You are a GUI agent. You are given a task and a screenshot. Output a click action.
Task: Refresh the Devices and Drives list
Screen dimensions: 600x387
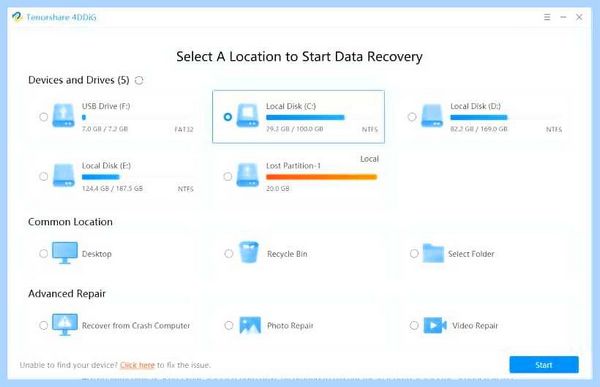point(139,80)
